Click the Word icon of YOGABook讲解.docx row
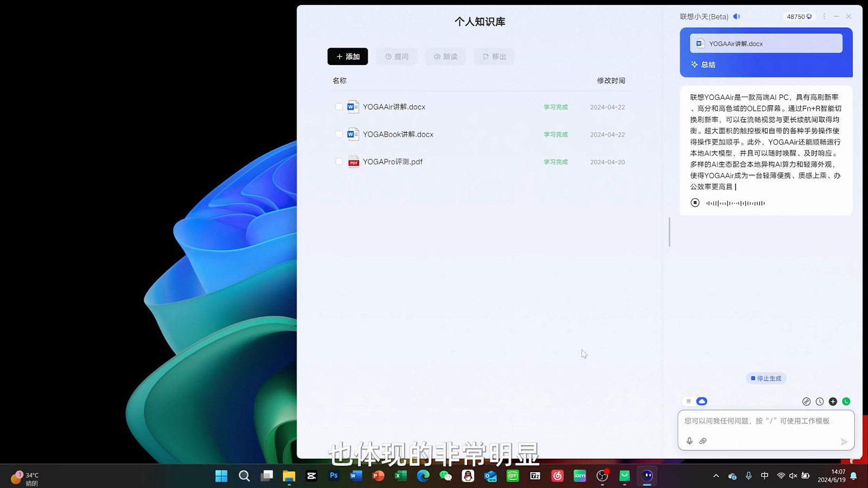The width and height of the screenshot is (868, 488). [x=353, y=134]
